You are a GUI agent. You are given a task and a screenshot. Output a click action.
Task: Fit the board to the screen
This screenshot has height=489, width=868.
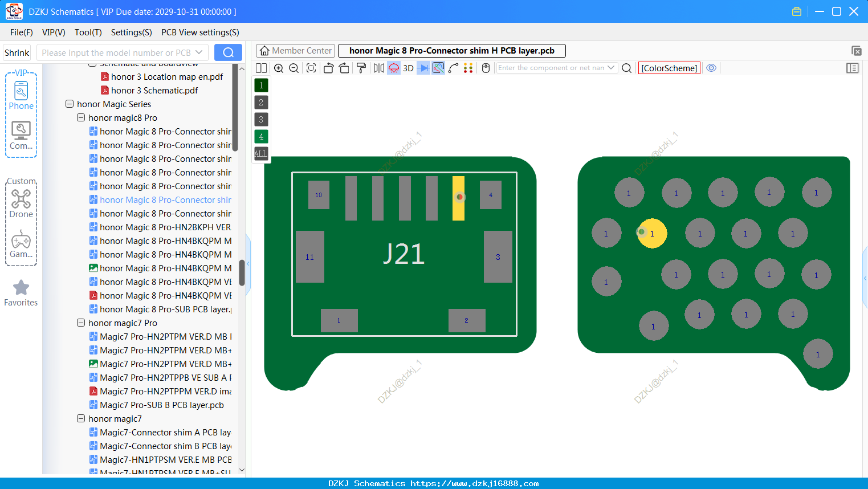311,68
